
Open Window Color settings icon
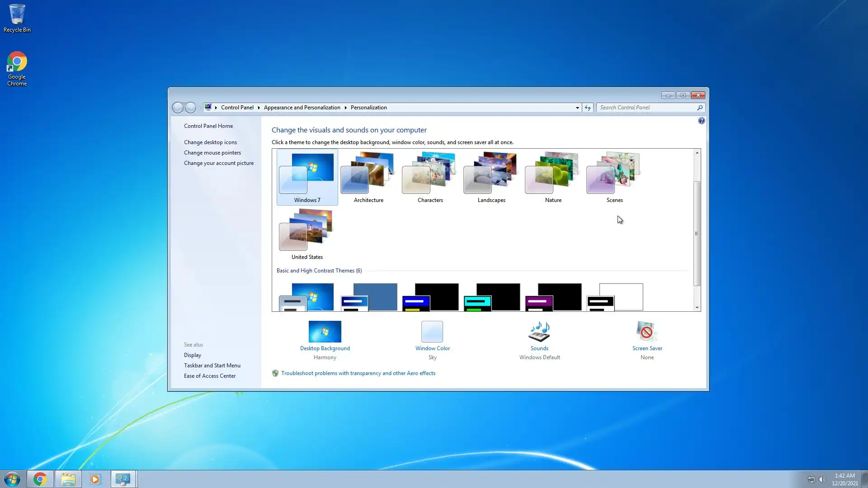pos(432,332)
